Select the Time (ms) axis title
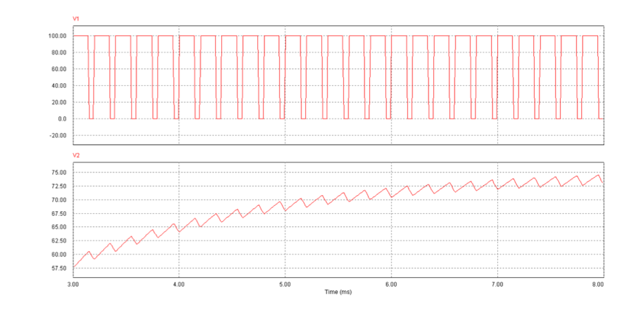The image size is (644, 322). tap(338, 292)
